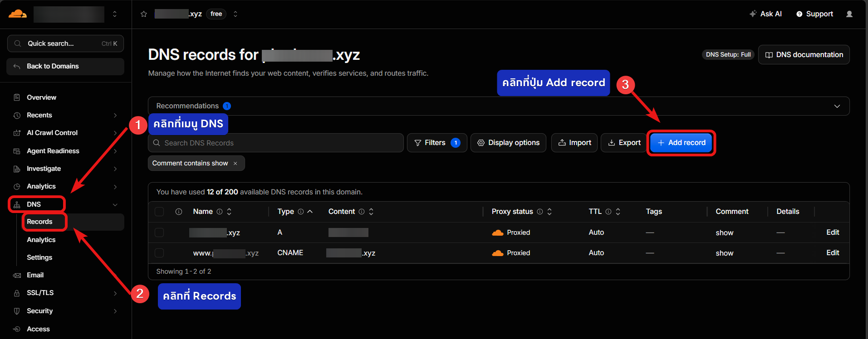Open Support help menu

click(815, 14)
